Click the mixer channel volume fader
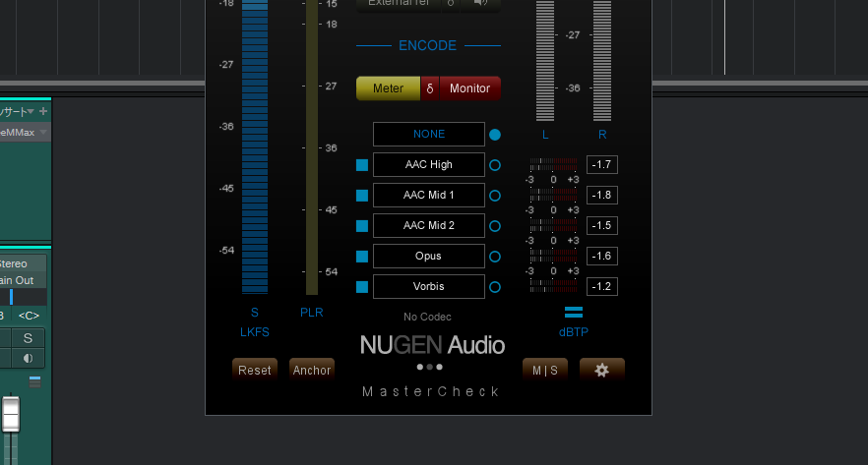 pos(11,414)
